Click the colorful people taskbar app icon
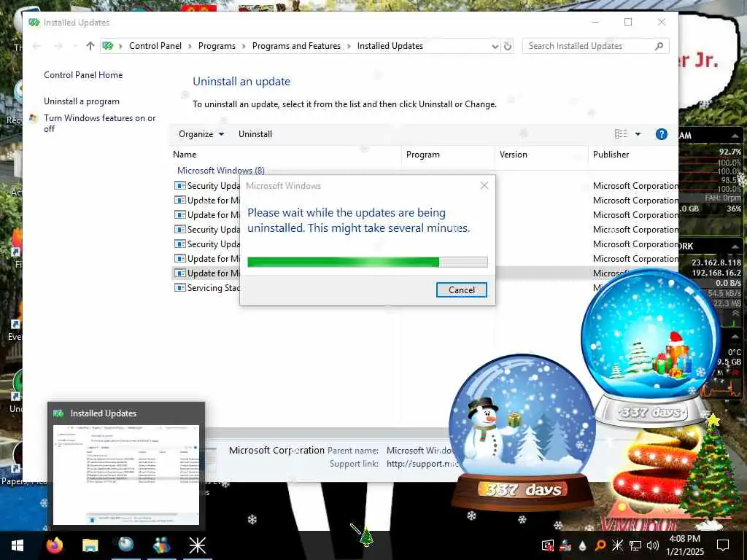747x560 pixels. (x=162, y=545)
